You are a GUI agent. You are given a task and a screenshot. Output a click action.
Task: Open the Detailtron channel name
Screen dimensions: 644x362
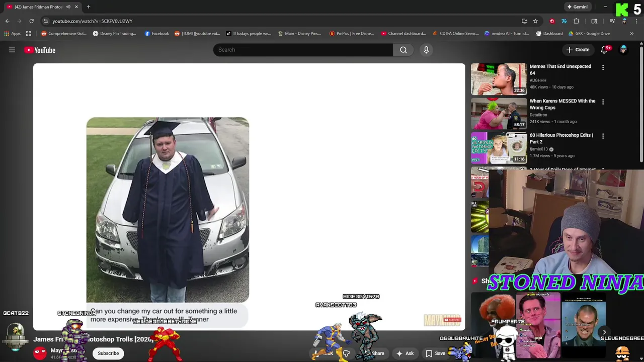pos(538,115)
